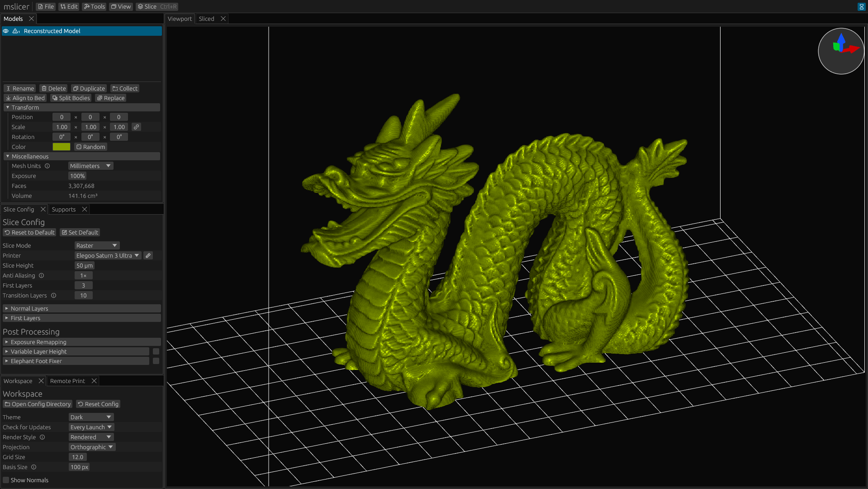Click the Slice menu button
This screenshot has height=489, width=868.
pos(157,7)
